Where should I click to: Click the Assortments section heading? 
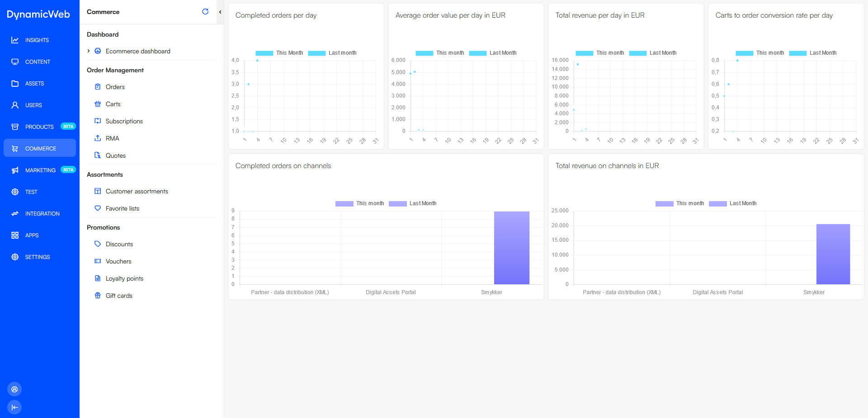point(105,174)
